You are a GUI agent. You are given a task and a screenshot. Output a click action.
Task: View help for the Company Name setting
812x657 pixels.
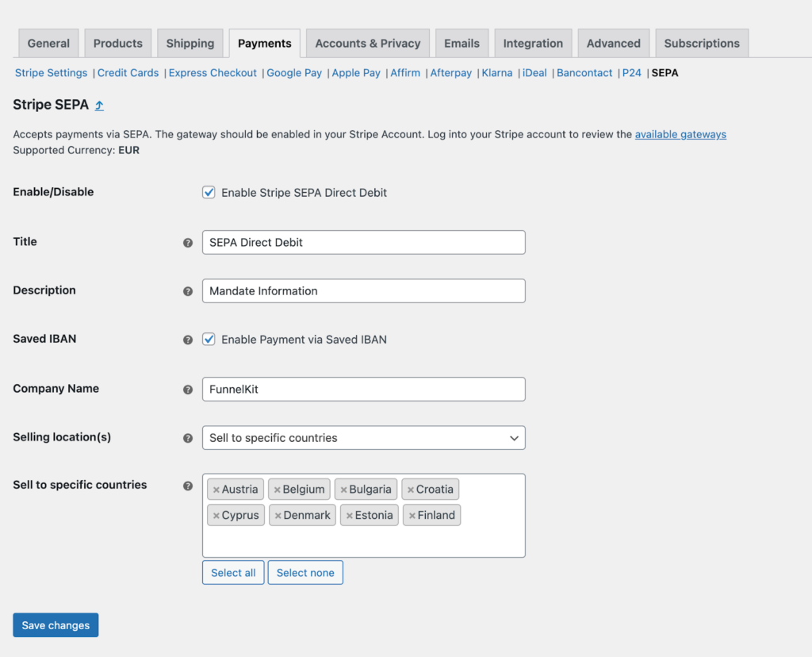(188, 389)
